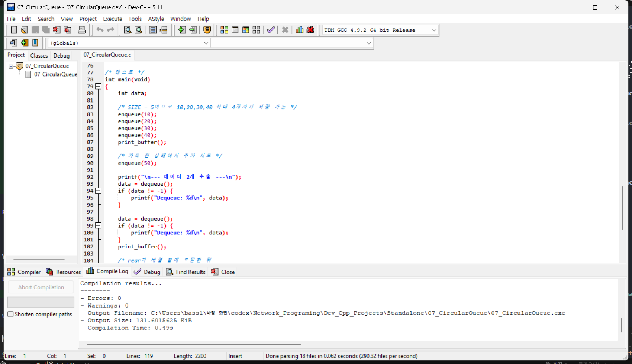Open the Execute menu
Viewport: 632px width, 364px height.
click(x=112, y=19)
